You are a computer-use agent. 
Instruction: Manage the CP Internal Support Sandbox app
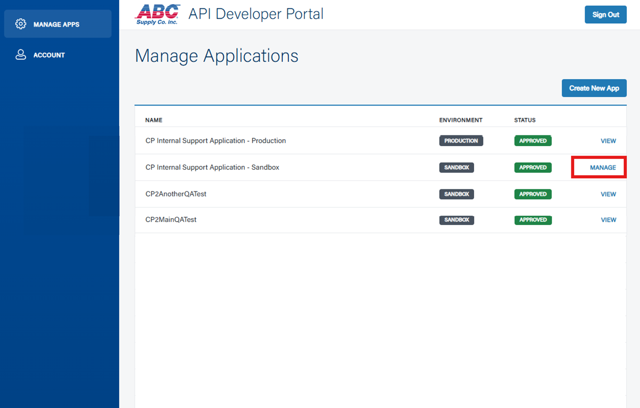click(x=602, y=168)
